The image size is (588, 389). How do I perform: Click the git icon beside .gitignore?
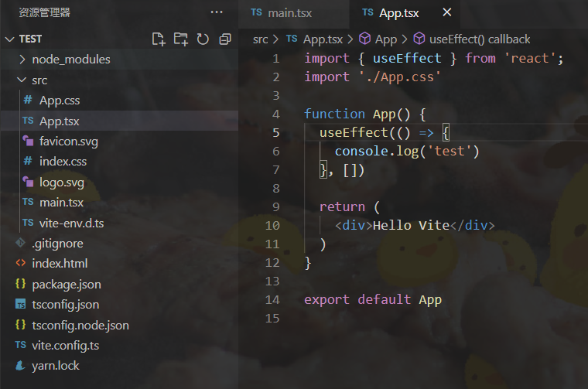coord(20,243)
